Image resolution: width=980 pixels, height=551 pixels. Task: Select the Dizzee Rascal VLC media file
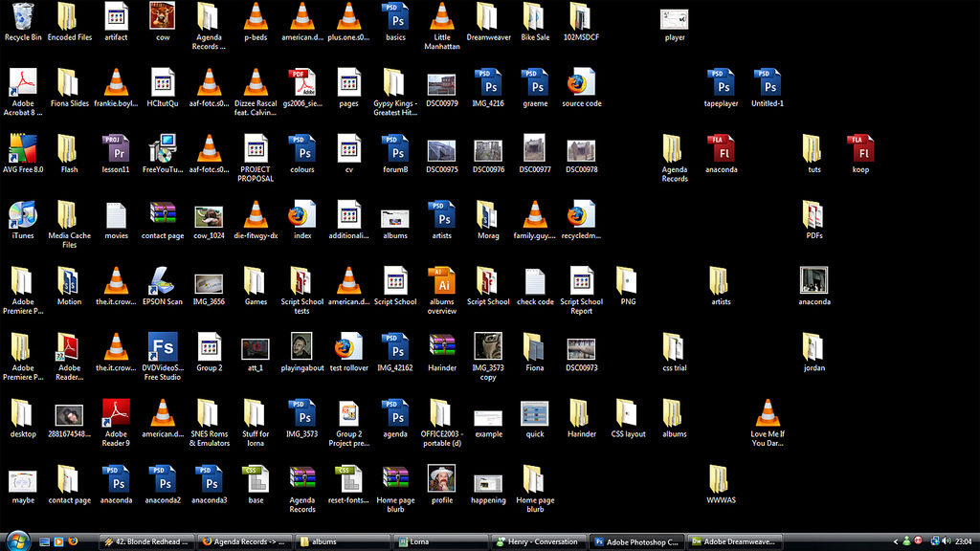point(256,82)
